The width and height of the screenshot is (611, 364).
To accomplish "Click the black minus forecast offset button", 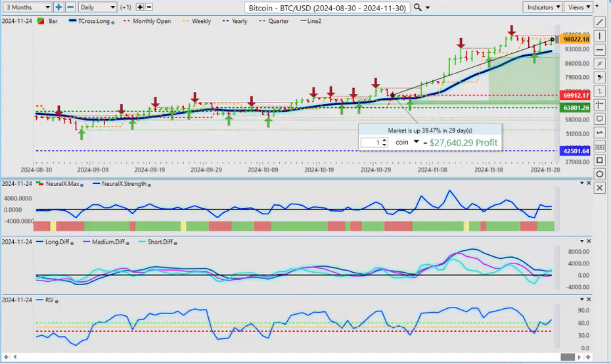I will coord(148,7).
